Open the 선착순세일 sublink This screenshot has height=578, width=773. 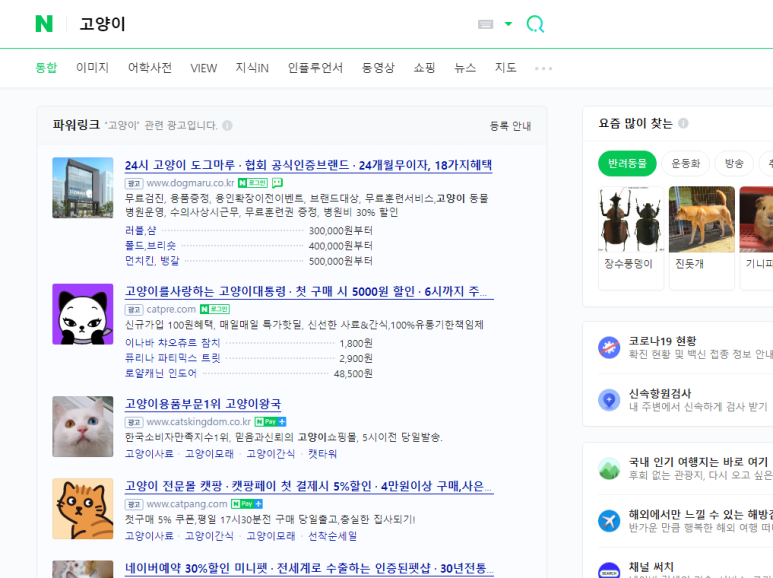[x=333, y=536]
